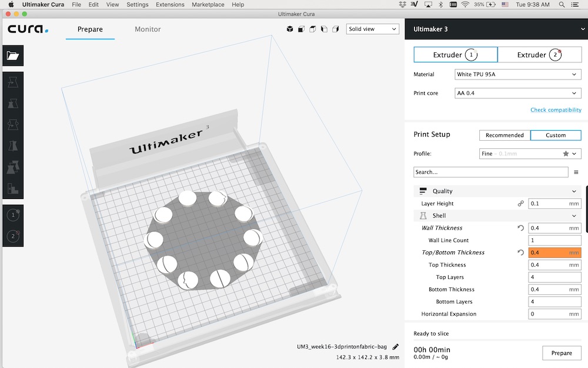This screenshot has width=588, height=368.
Task: Select the Support Blocker tool
Action: (x=13, y=188)
